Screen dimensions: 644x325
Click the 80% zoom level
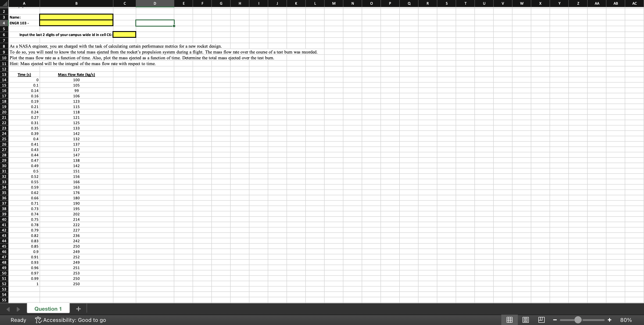coord(626,320)
